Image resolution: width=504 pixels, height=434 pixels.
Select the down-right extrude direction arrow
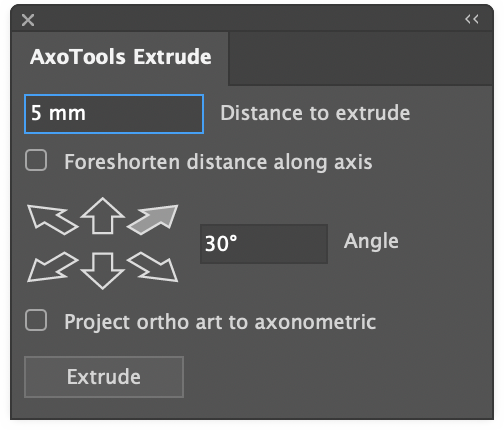point(153,267)
